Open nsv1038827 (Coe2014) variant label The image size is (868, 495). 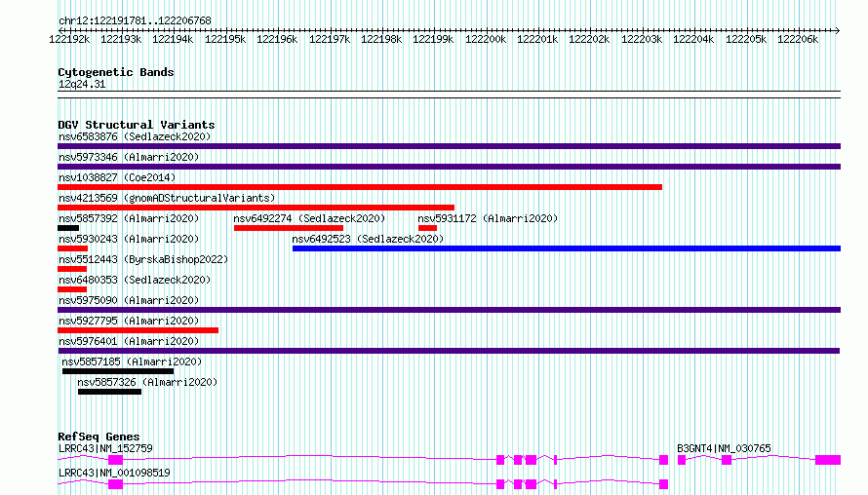click(x=117, y=177)
